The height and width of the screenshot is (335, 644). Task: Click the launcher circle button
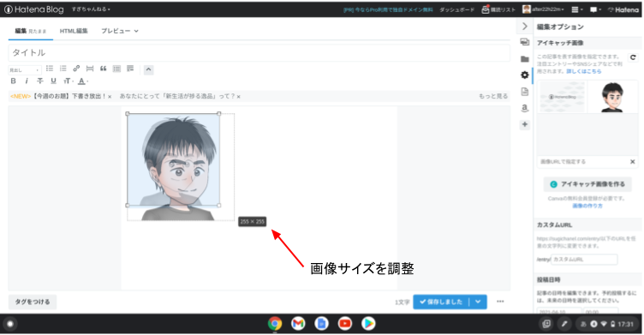click(10, 324)
